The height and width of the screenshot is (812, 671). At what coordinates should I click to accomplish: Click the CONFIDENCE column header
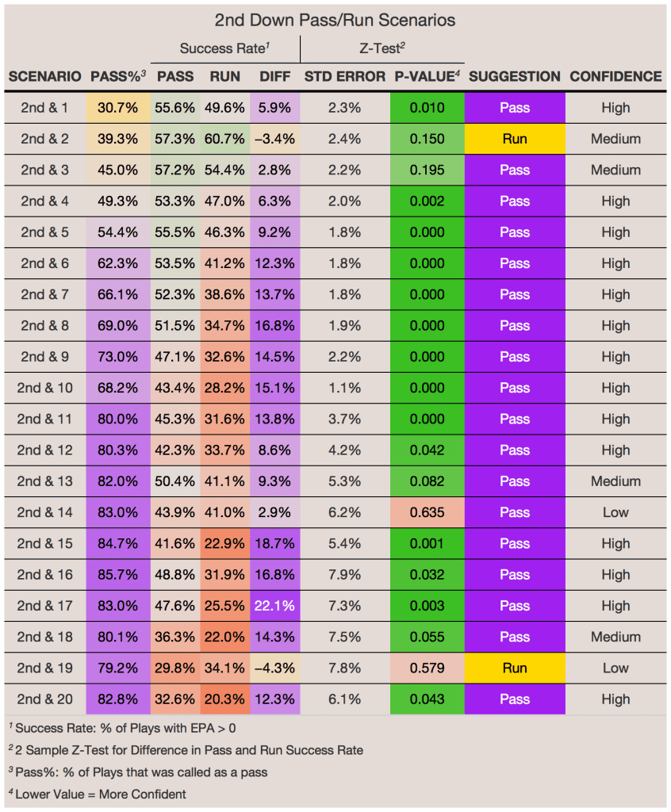615,77
